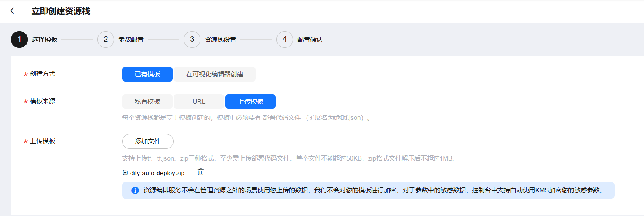Viewport: 644px width, 216px height.
Task: Select 私有模板 as template source
Action: 147,102
